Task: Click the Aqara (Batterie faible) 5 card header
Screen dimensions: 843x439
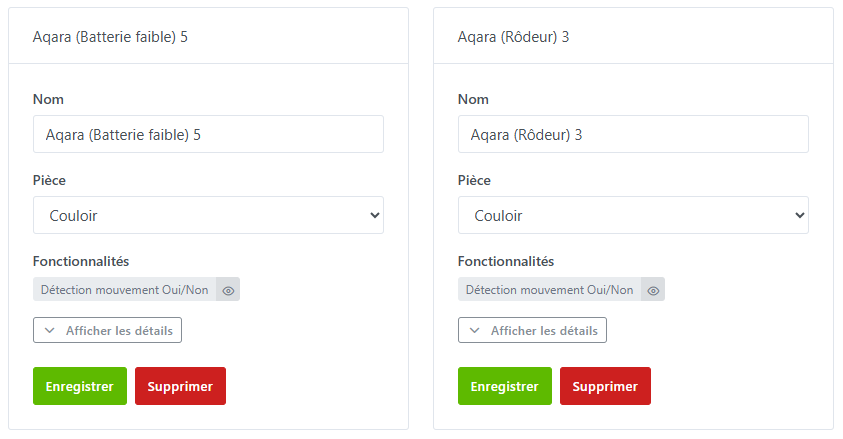Action: click(x=111, y=37)
